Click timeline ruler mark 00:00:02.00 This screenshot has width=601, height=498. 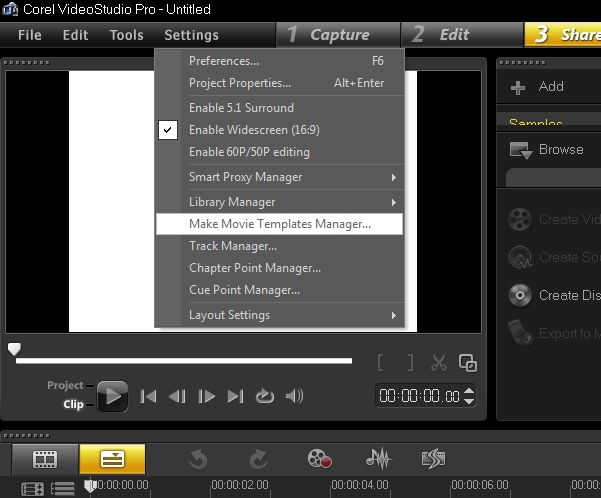click(x=240, y=485)
